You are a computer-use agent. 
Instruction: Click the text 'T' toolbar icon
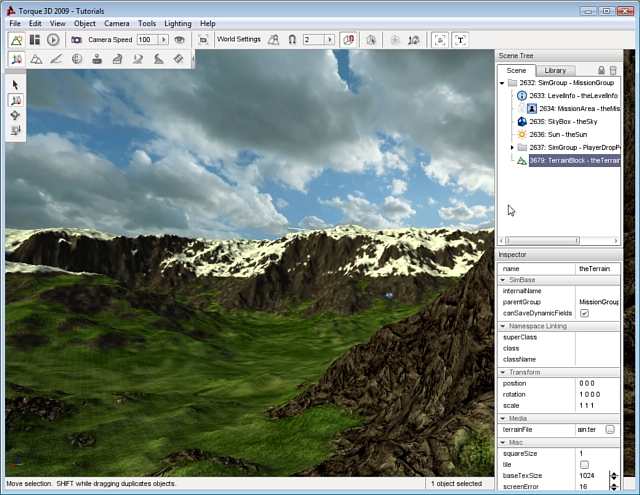coord(460,39)
